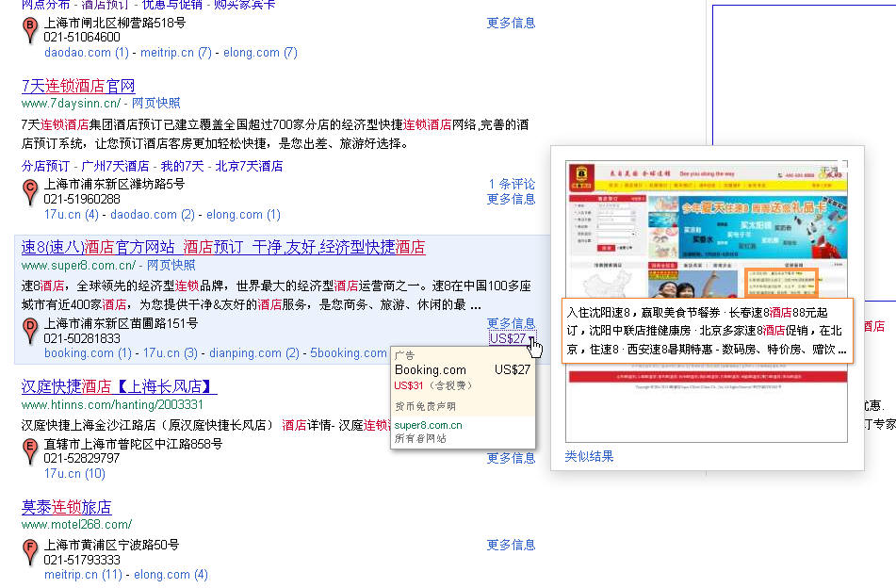Open the elong.com (1) reviews link

tap(243, 215)
